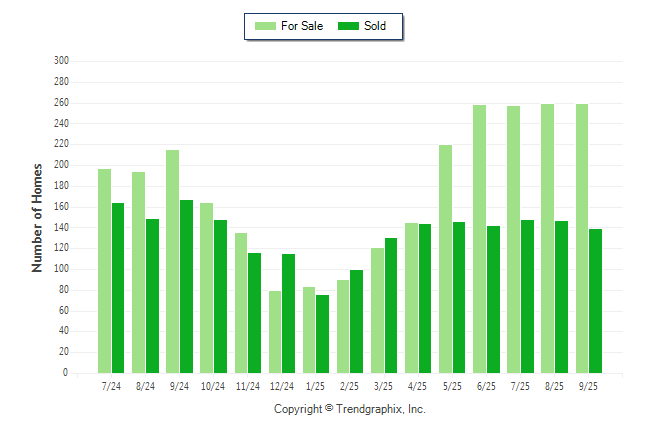
Task: Select the For Sale bar for 9/24
Action: point(172,261)
